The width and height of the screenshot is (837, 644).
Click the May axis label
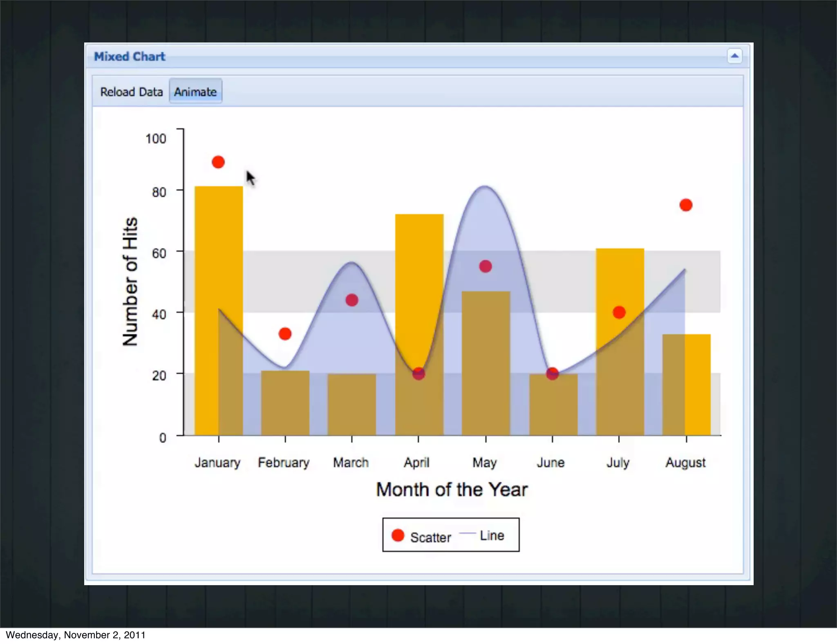(x=485, y=463)
